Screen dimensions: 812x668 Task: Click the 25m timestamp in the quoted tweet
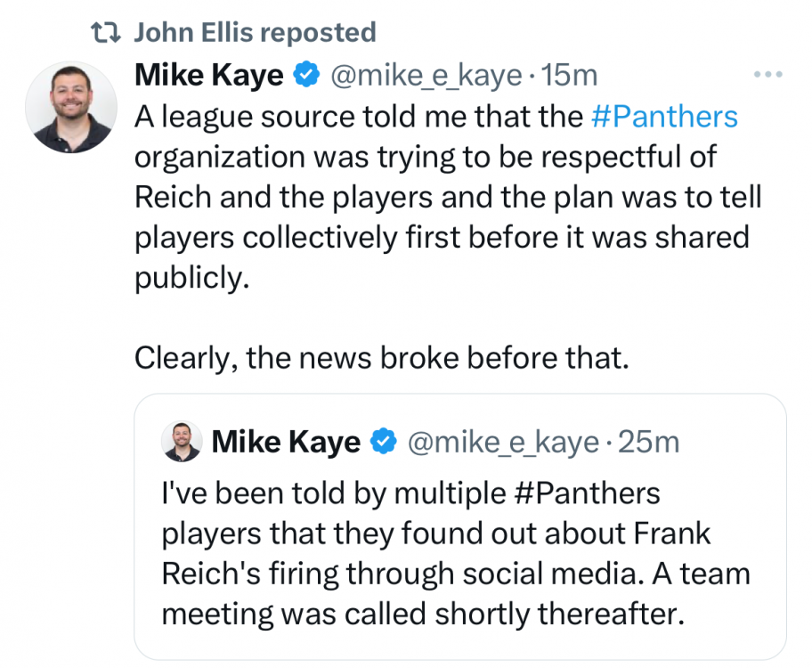tap(648, 441)
